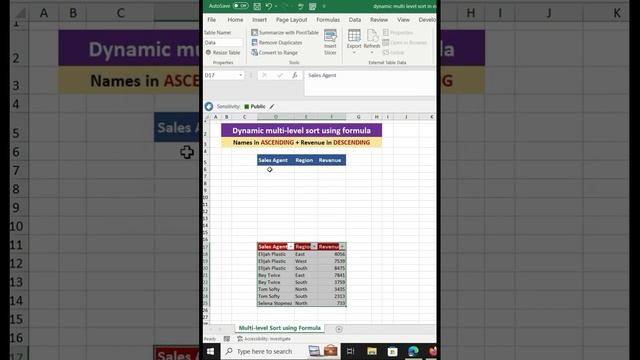
Task: Expand Customize Quick Access Toolbar arrow
Action: pyautogui.click(x=324, y=6)
